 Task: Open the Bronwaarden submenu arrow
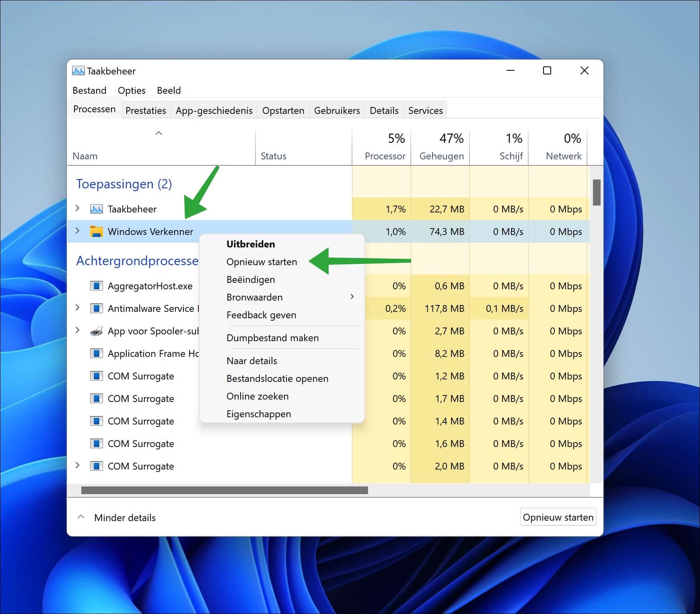coord(352,297)
